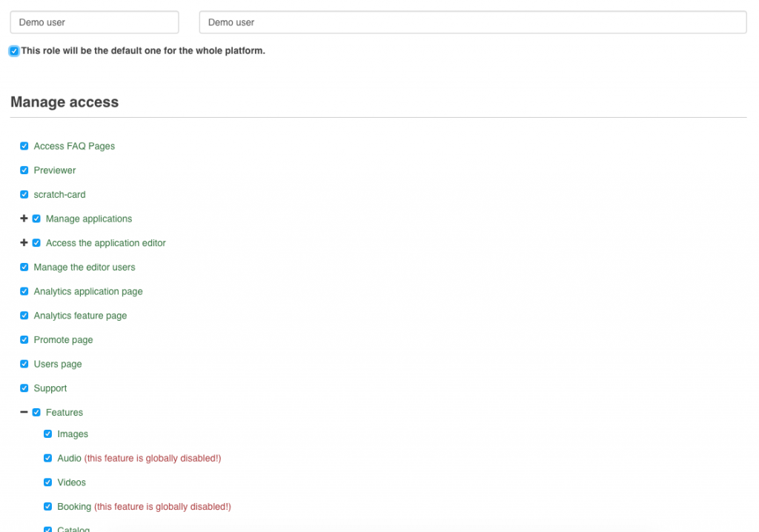Screen dimensions: 759x532
Task: Toggle the Users page checkbox
Action: click(x=24, y=364)
